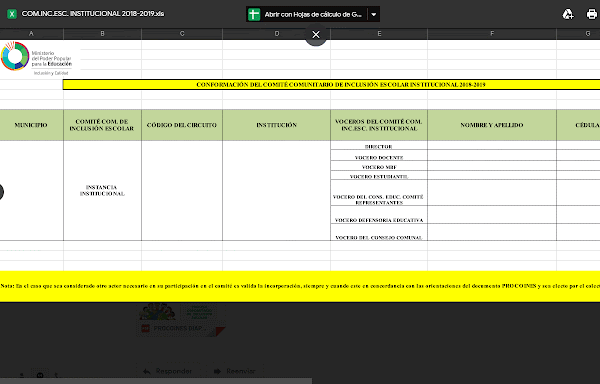Select column C header
Image resolution: width=600 pixels, height=384 pixels.
[182, 34]
